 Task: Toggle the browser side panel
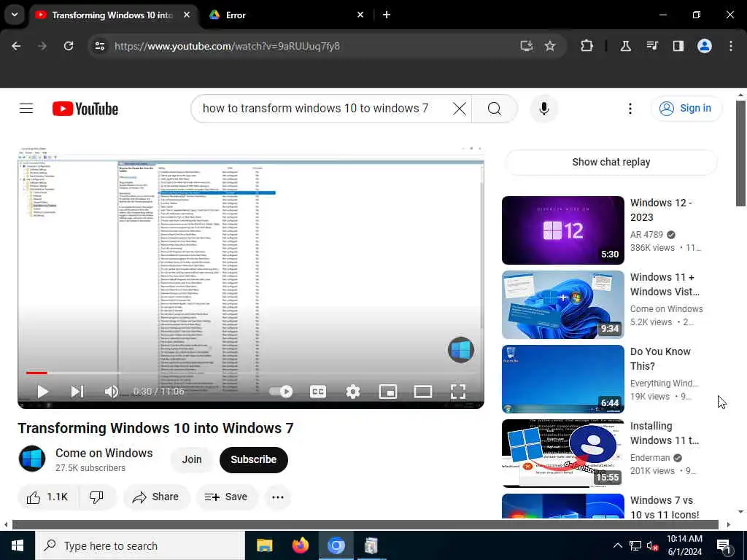point(678,46)
